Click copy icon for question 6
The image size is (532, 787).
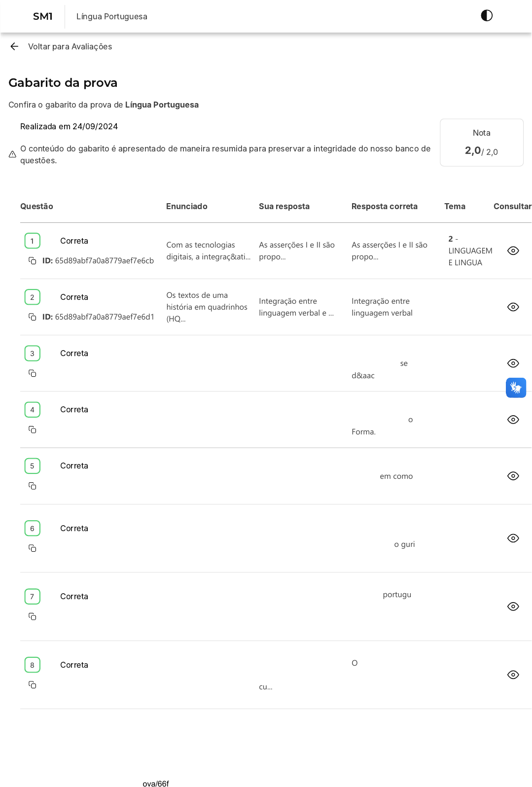click(33, 548)
